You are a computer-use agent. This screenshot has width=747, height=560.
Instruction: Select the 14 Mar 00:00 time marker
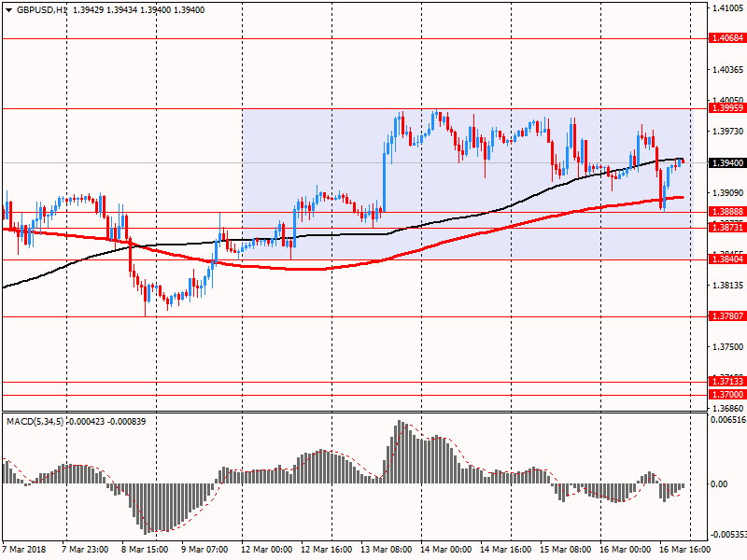[x=444, y=550]
